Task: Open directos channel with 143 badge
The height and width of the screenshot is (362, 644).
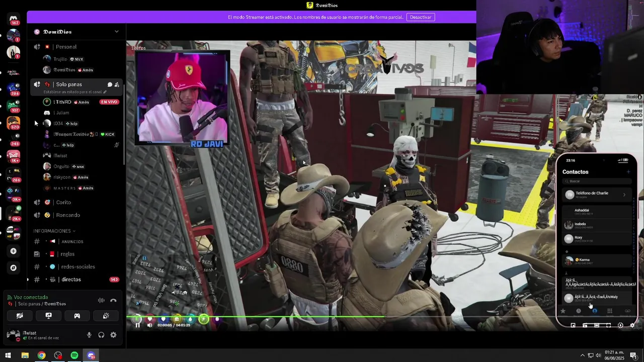Action: coord(75,280)
